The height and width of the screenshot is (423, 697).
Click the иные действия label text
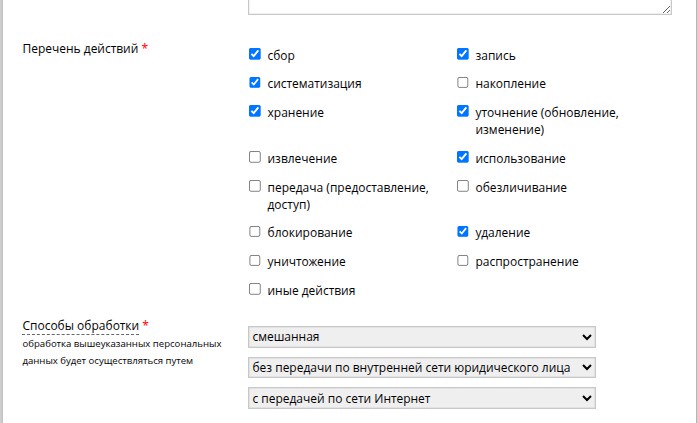coord(311,291)
